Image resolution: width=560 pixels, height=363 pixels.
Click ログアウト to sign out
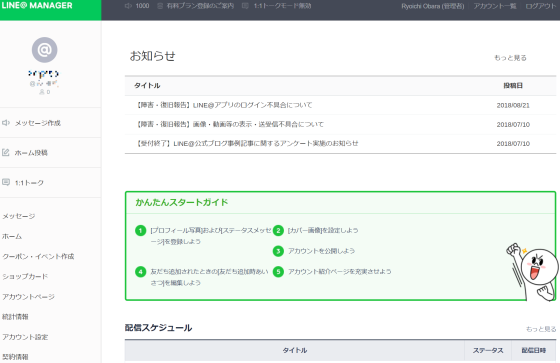coord(540,6)
